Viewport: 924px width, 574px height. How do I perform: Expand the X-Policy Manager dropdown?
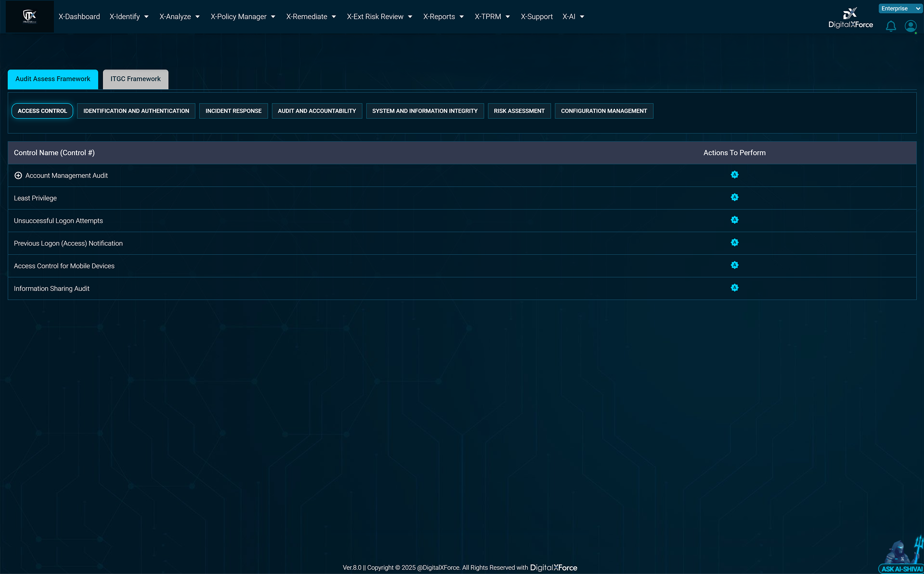[243, 17]
